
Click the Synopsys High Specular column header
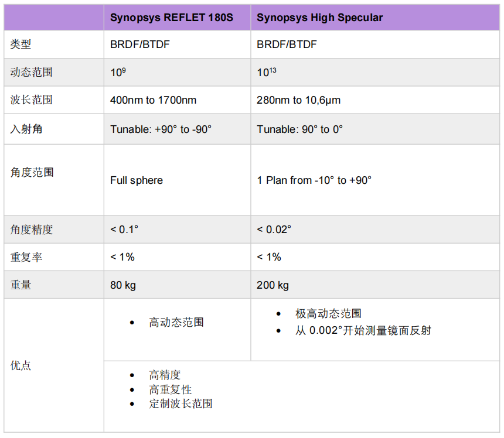click(319, 18)
